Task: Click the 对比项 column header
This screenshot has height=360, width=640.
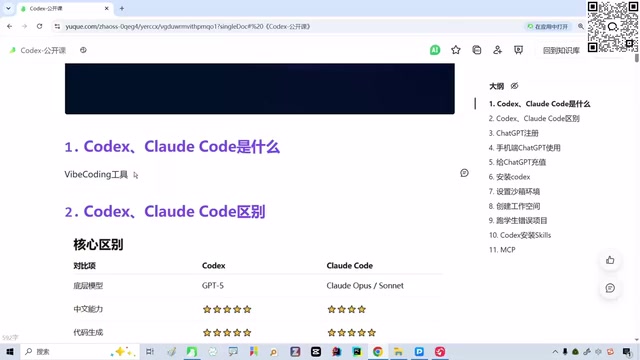Action: (84, 266)
